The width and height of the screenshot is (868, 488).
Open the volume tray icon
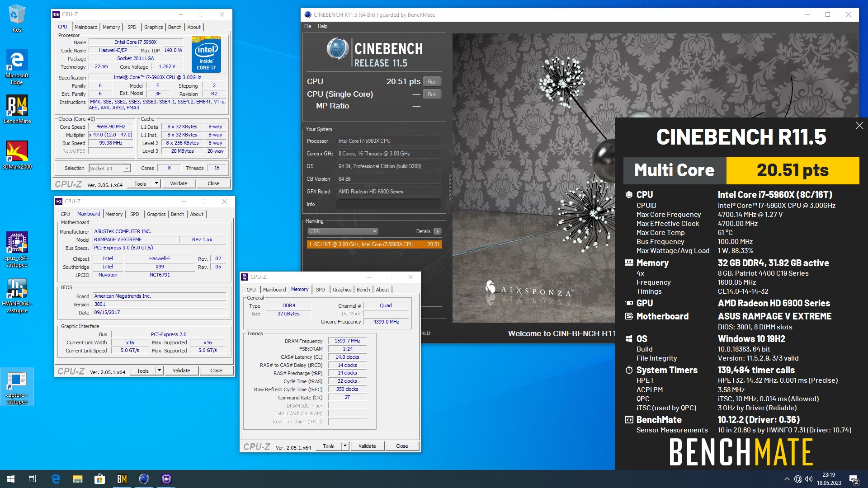(809, 479)
